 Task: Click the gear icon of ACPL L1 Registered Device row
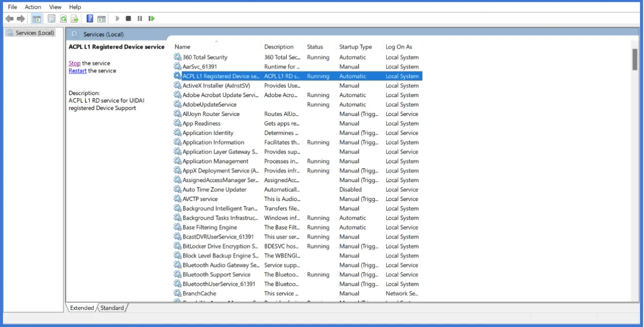[x=178, y=76]
